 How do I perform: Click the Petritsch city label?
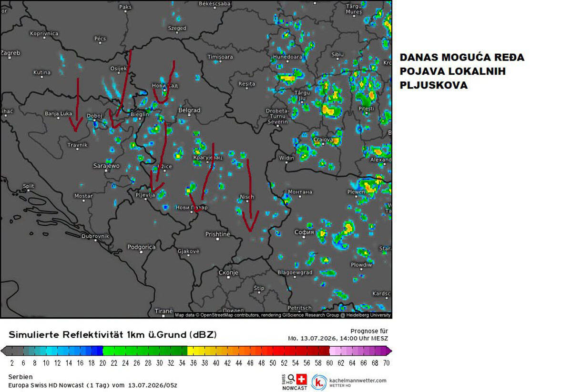[x=300, y=308]
